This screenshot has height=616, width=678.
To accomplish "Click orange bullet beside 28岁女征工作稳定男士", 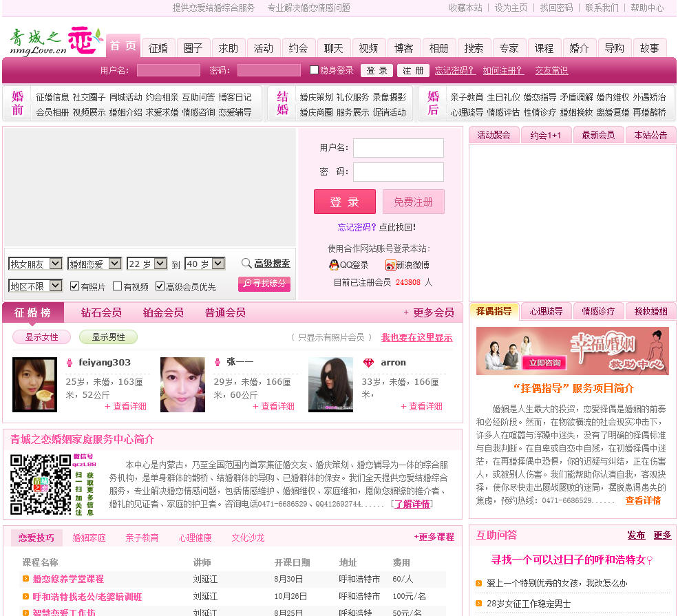I will (478, 604).
